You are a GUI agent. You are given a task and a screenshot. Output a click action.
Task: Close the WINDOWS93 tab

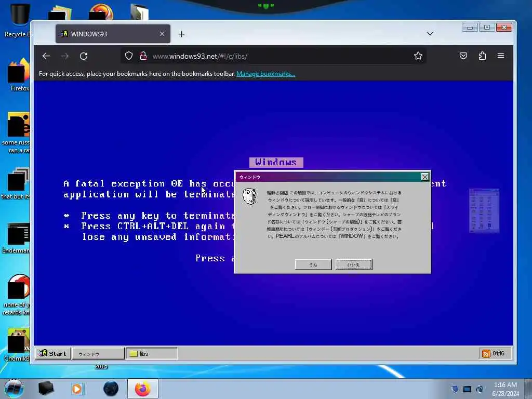(x=162, y=34)
